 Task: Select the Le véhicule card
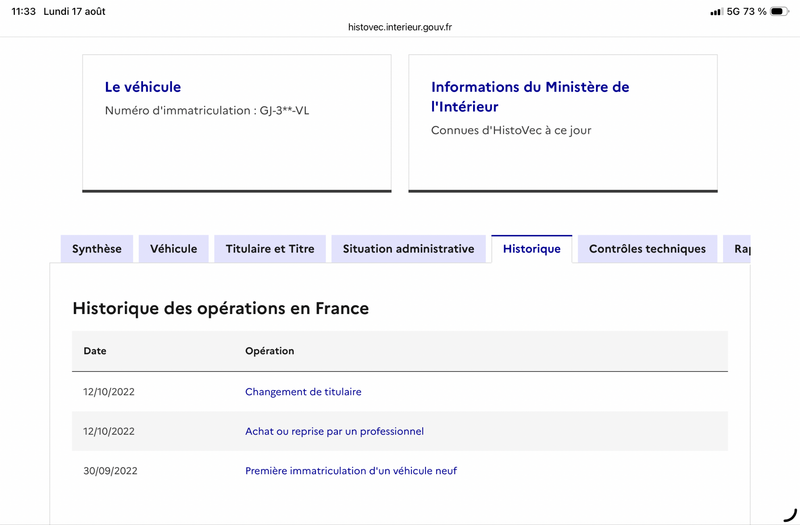coord(237,123)
